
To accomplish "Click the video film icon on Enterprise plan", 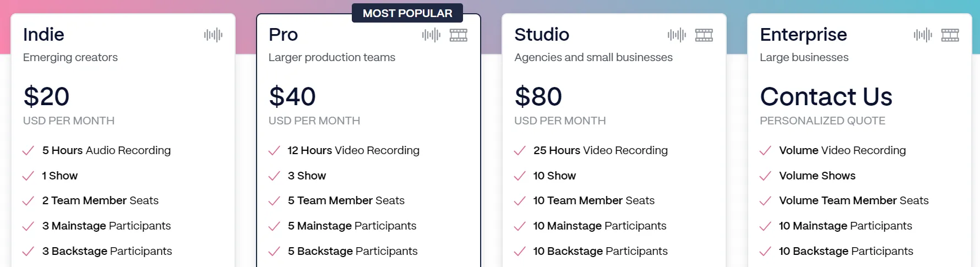I will [x=950, y=35].
